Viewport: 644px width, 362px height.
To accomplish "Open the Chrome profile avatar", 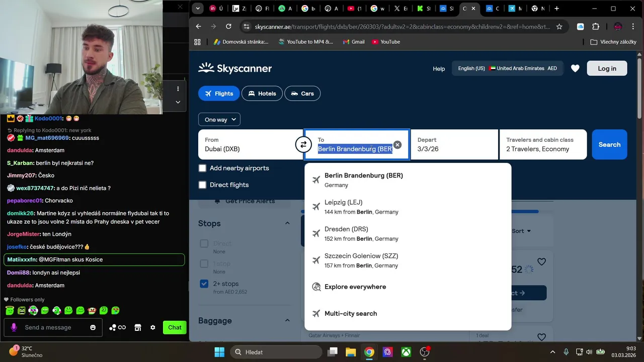I will 618,27.
